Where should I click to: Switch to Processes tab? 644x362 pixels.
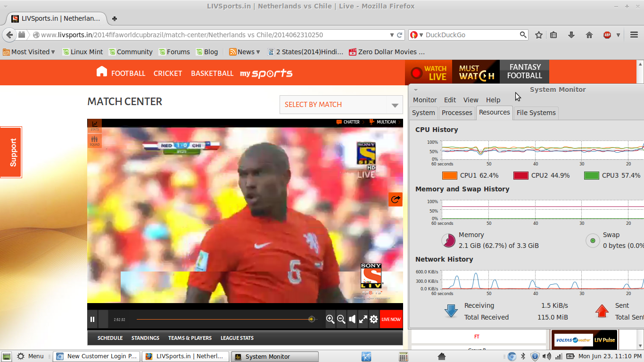coord(457,113)
